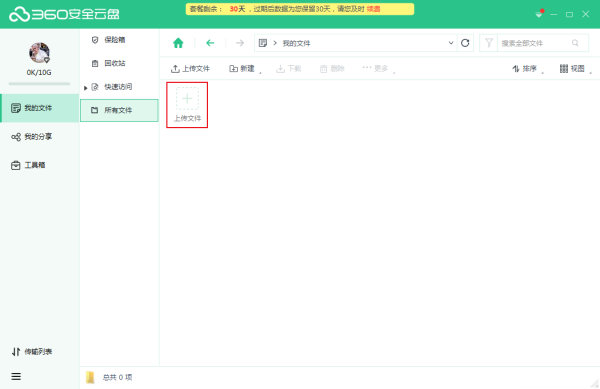Open the user avatar profile
The width and height of the screenshot is (600, 389).
[39, 53]
